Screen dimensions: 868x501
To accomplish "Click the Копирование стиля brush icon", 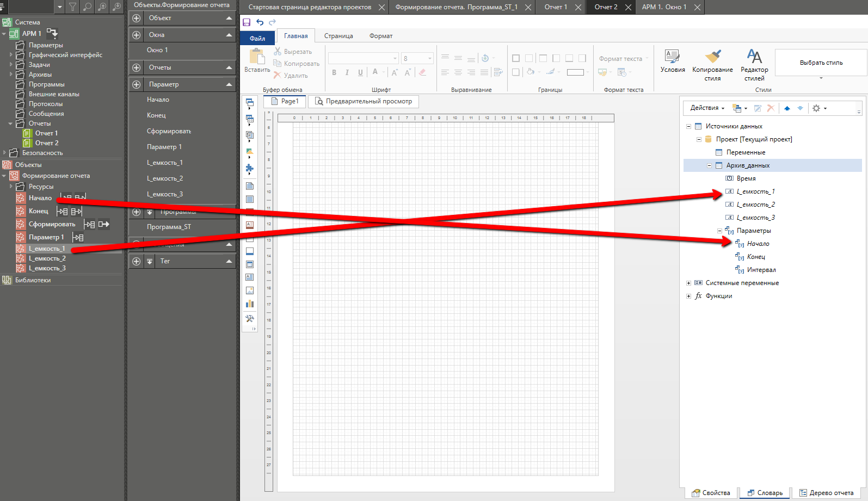I will [712, 57].
